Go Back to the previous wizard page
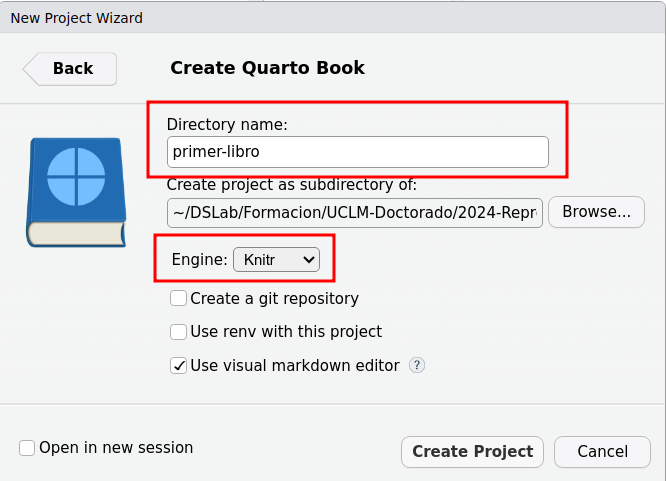 [x=70, y=69]
